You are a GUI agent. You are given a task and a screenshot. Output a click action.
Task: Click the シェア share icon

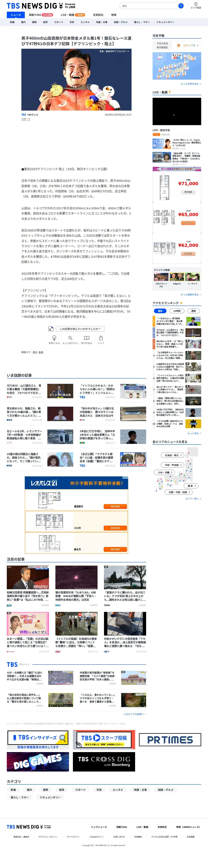coord(101,338)
